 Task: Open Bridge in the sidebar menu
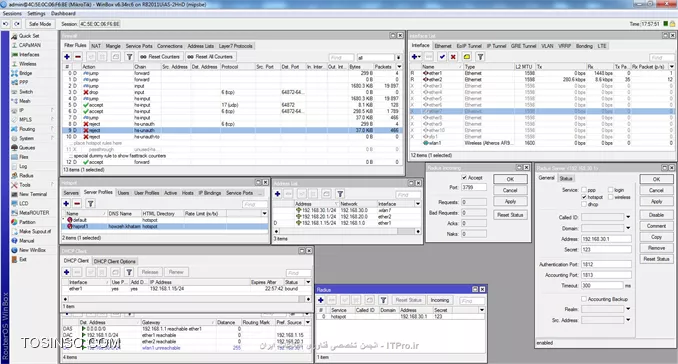[26, 73]
